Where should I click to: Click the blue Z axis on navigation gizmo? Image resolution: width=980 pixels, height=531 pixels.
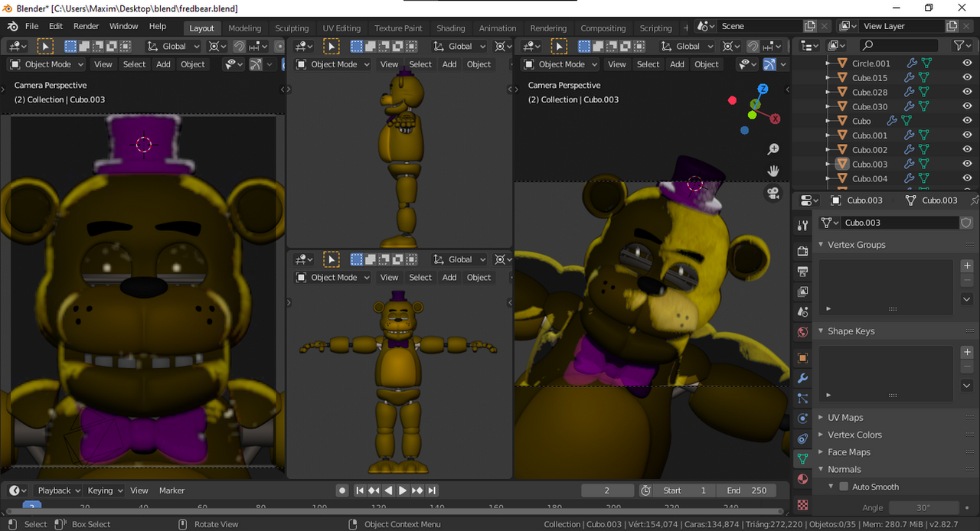pos(763,90)
